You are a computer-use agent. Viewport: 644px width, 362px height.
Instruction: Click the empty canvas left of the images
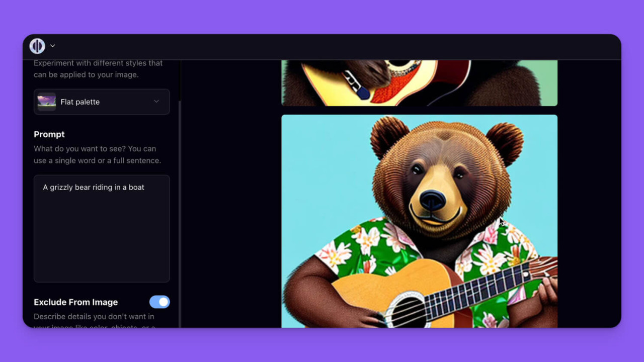coord(230,201)
